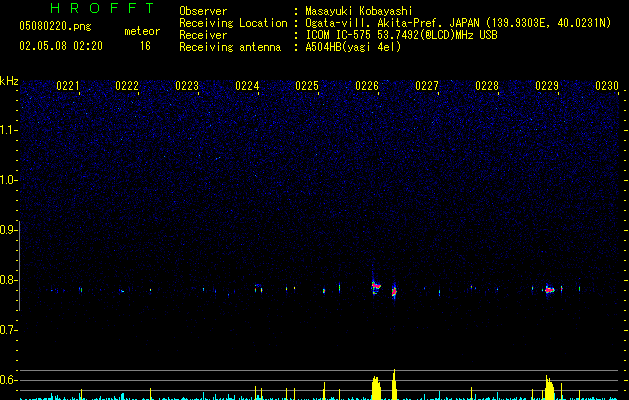Select the file name 05080220.png
The height and width of the screenshot is (400, 629).
[x=55, y=26]
